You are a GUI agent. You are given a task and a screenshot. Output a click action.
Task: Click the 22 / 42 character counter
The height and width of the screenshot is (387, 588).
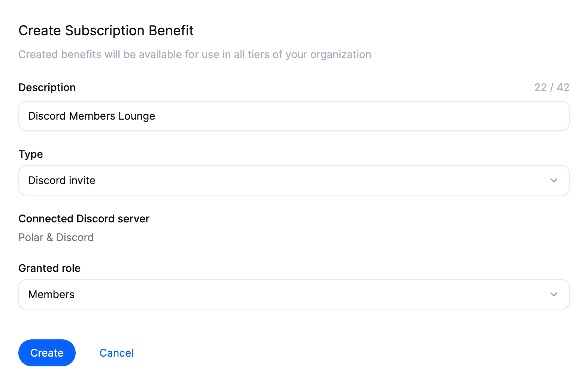pyautogui.click(x=551, y=87)
